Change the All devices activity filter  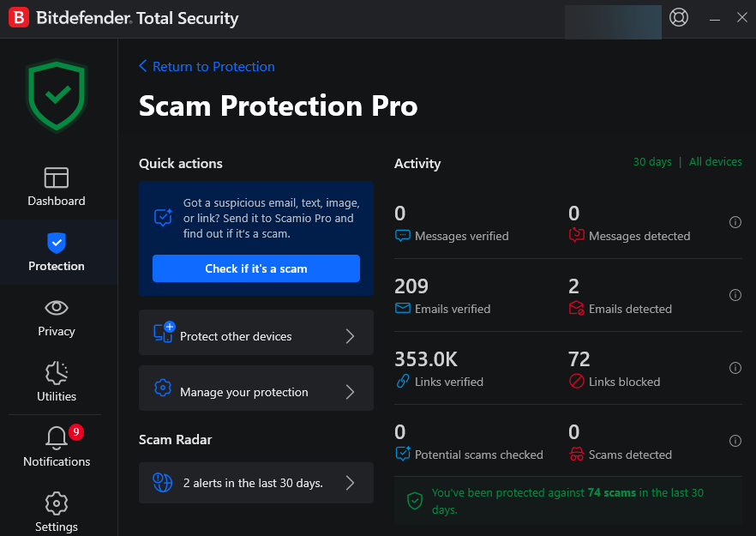click(715, 162)
